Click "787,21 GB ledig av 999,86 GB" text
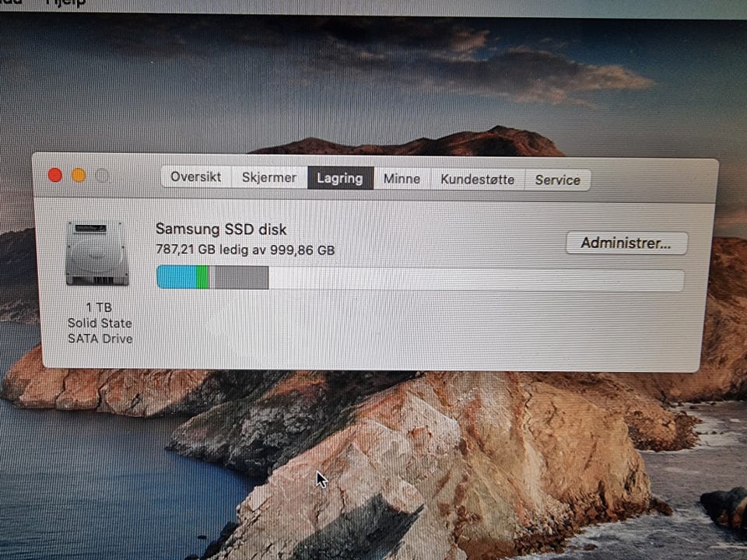Screen dimensions: 747x560 (x=245, y=250)
